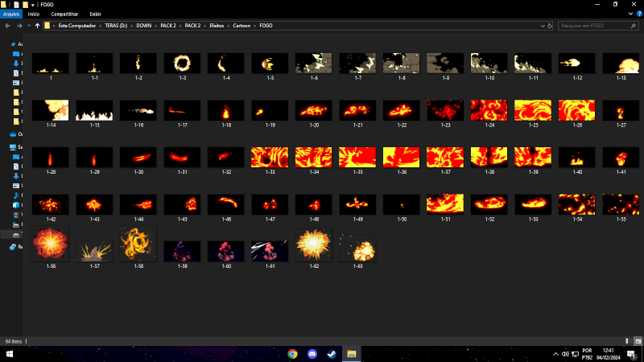Image resolution: width=644 pixels, height=362 pixels.
Task: Switch to the Exibir tab
Action: [95, 14]
